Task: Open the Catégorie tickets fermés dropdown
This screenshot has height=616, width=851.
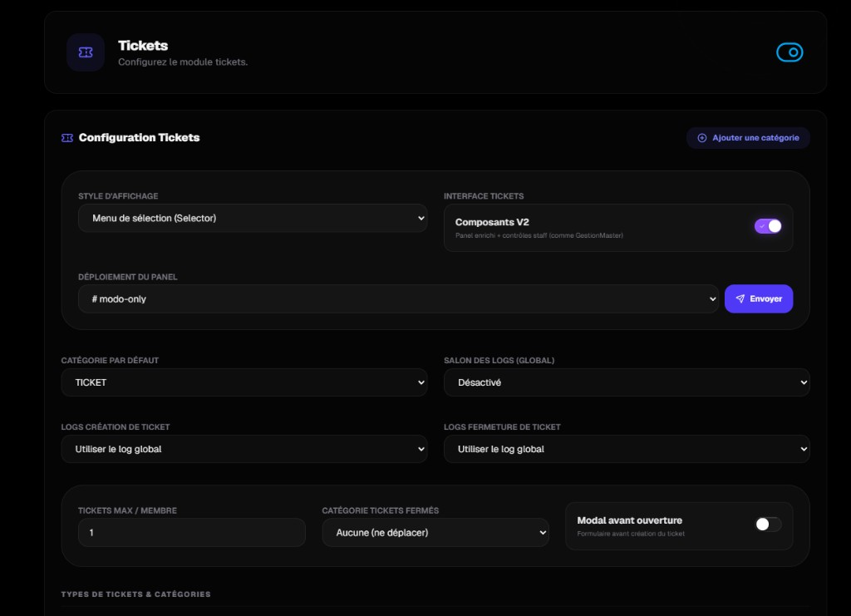Action: pos(435,532)
